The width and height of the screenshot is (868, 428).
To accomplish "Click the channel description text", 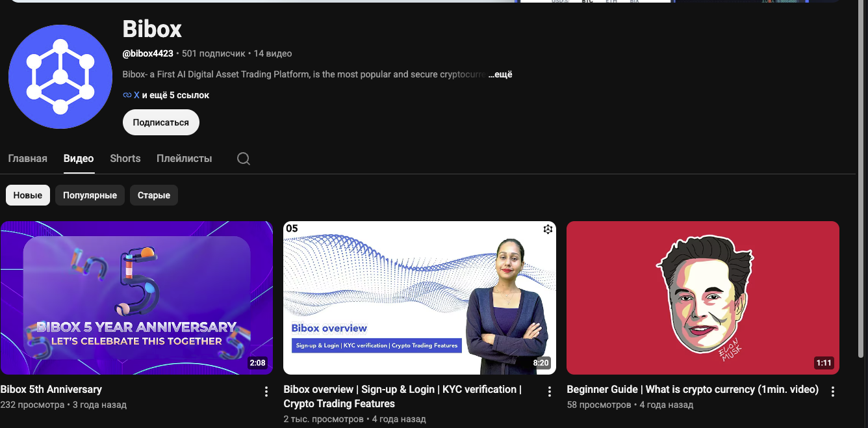I will pos(304,74).
